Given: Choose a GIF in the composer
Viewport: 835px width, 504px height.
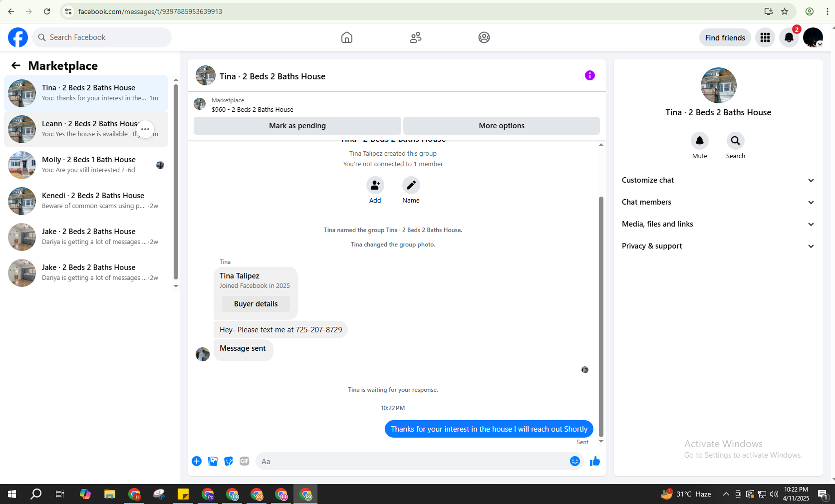Looking at the screenshot, I should point(245,461).
